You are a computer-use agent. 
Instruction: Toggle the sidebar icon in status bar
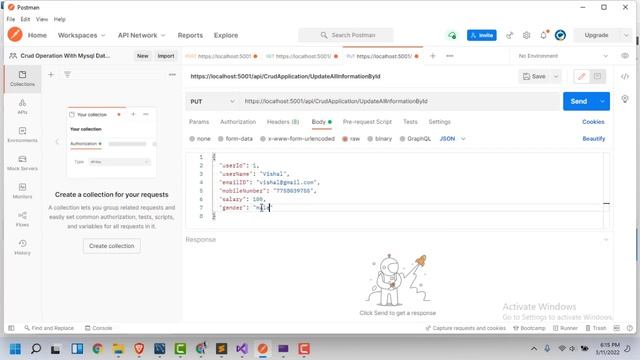[11, 328]
